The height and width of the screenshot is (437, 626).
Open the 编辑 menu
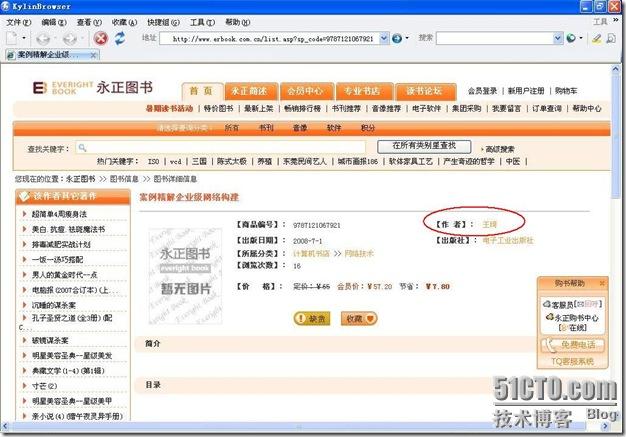coord(54,22)
